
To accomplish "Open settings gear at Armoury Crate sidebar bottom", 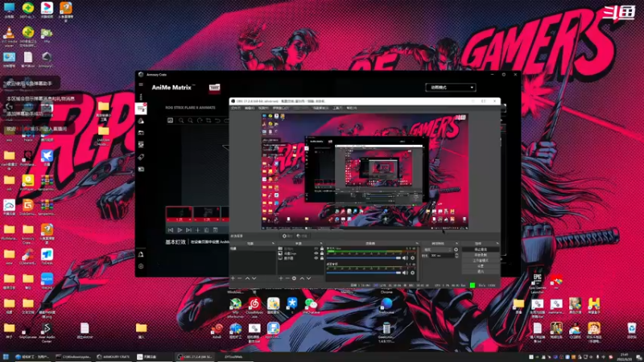I will point(141,266).
